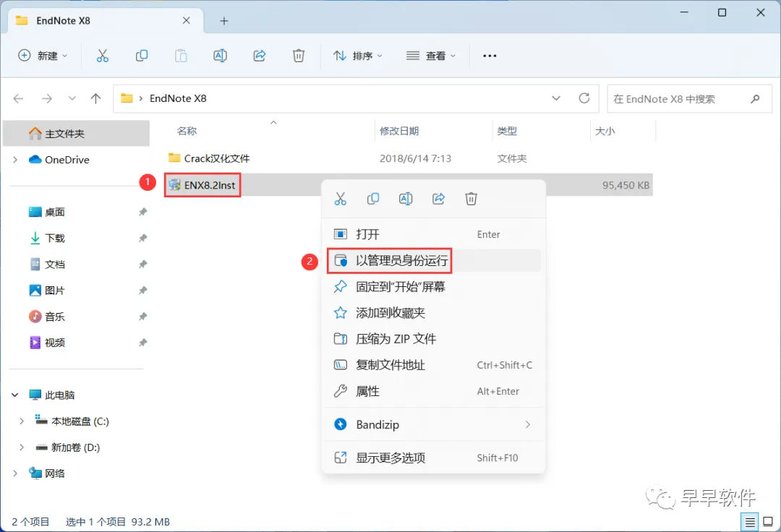Switch to details view in the status bar
The image size is (781, 532).
[750, 522]
